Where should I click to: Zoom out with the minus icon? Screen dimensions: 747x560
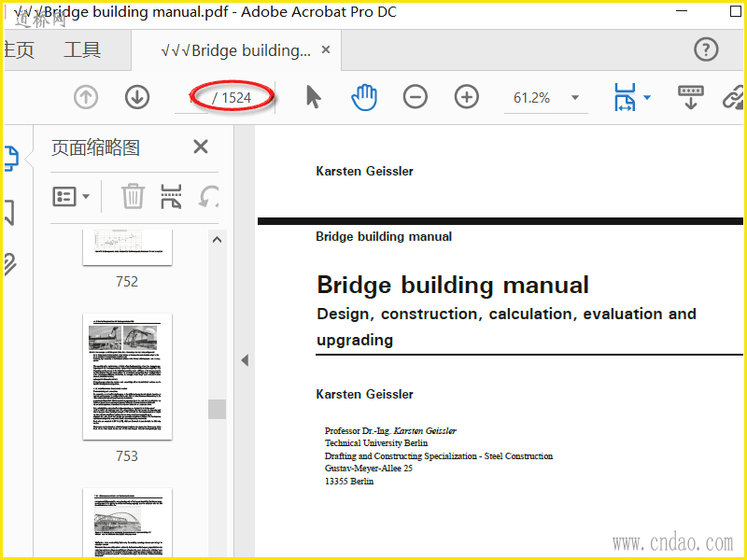pyautogui.click(x=415, y=97)
